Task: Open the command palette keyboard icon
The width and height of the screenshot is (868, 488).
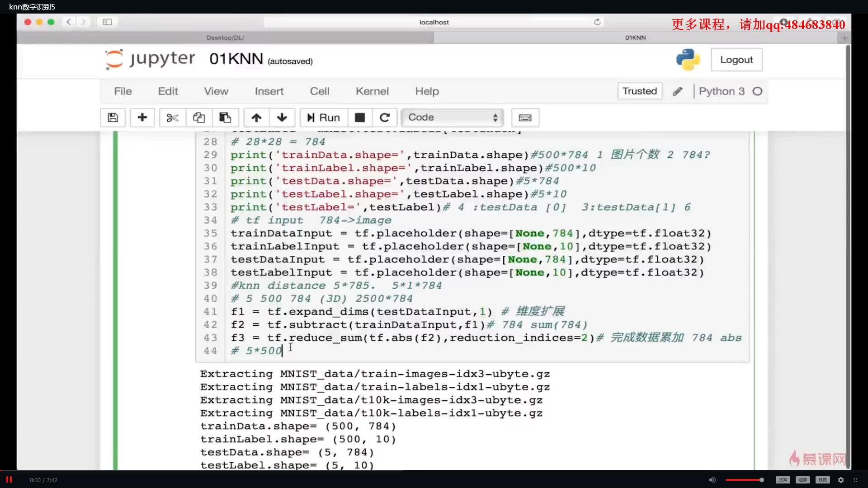Action: point(525,117)
